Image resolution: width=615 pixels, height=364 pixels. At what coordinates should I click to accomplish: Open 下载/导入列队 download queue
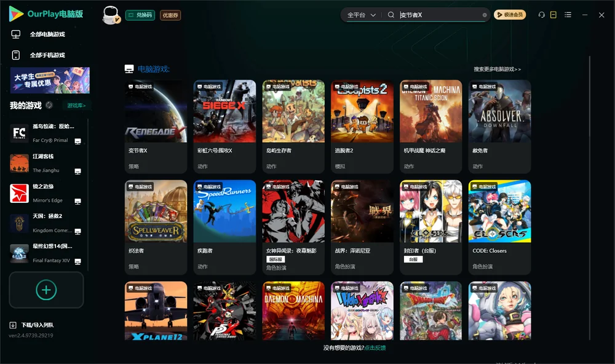point(38,325)
